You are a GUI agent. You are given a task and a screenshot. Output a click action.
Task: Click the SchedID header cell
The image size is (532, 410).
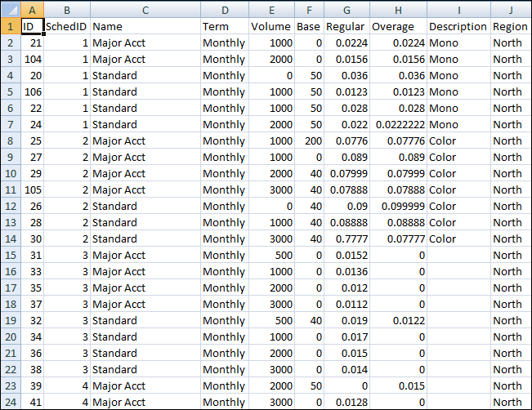click(67, 26)
